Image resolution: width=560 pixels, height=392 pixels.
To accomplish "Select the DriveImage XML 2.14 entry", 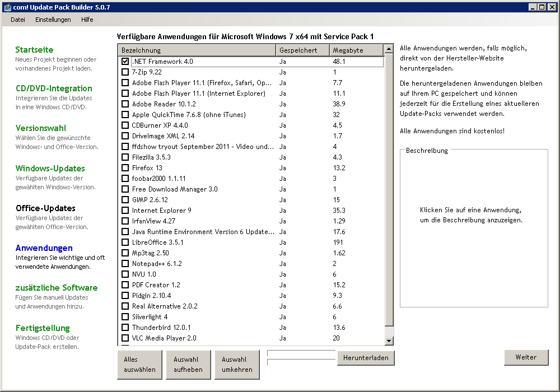I will 163,136.
